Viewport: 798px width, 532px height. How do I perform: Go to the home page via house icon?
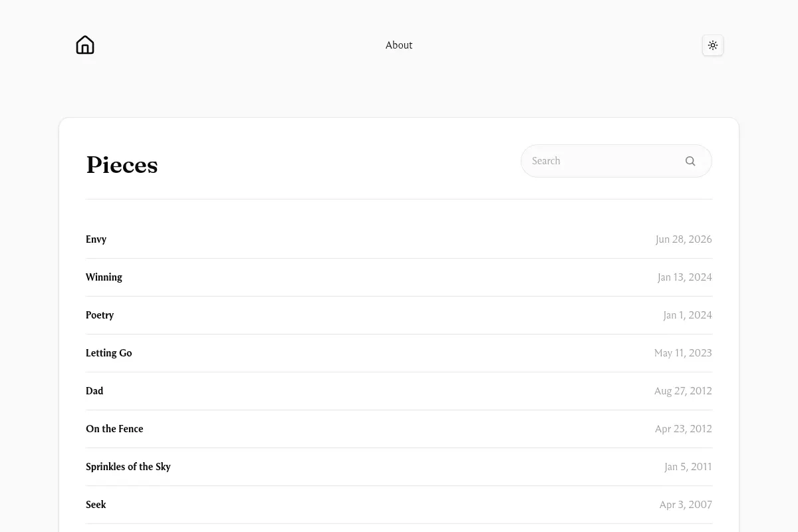tap(85, 45)
